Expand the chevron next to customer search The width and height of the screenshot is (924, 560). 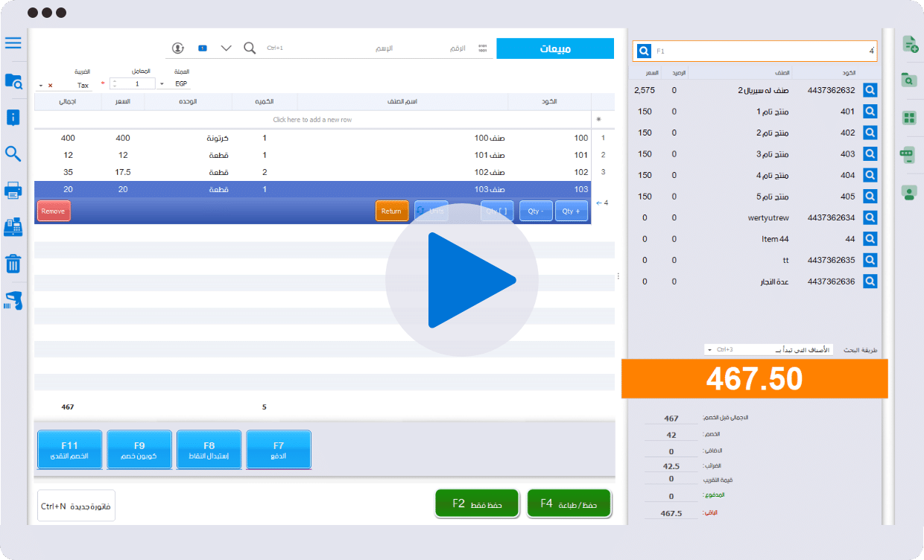[x=226, y=48]
